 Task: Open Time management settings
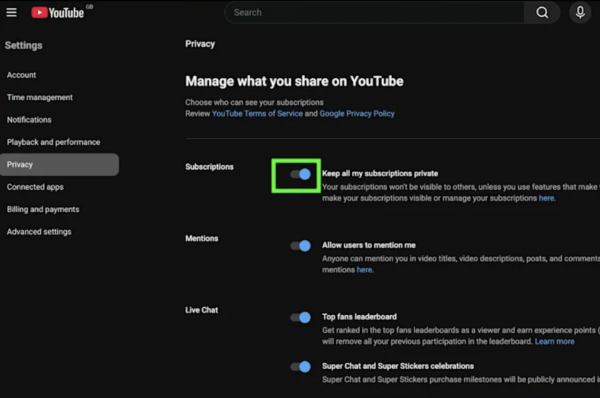(x=40, y=97)
